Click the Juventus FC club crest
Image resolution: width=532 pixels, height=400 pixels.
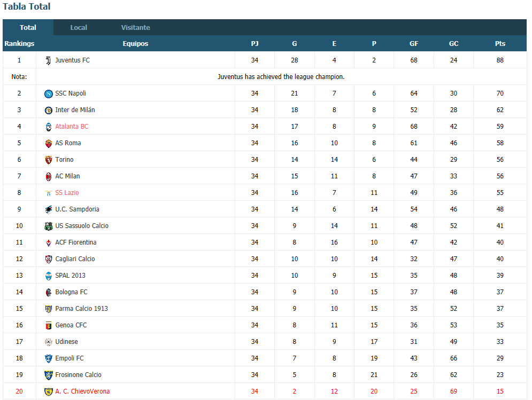[x=49, y=60]
